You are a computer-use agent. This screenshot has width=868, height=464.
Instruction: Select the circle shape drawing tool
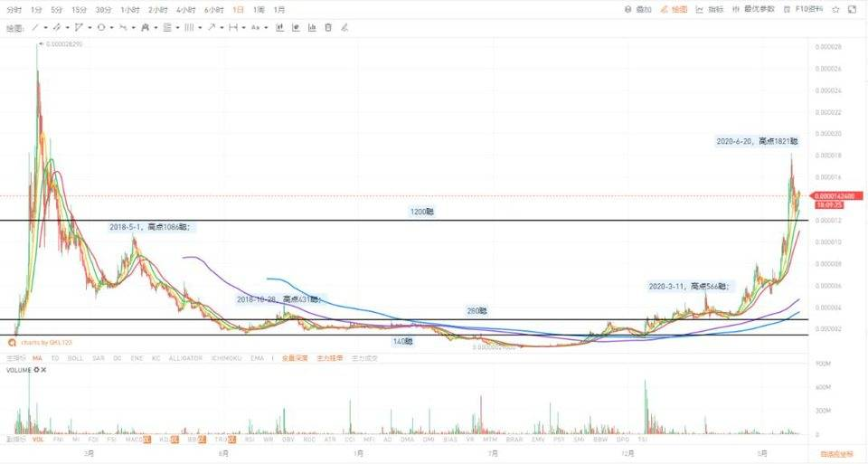tap(100, 27)
